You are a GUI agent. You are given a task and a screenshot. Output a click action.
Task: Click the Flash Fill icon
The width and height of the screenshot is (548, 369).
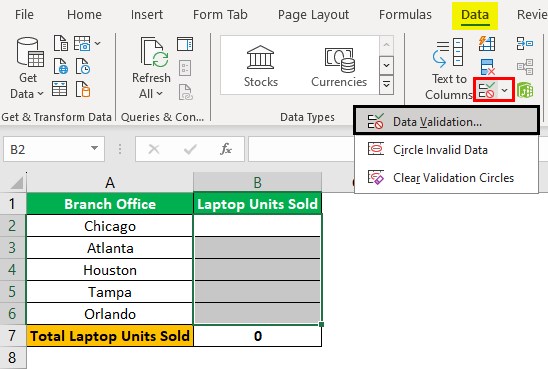487,44
